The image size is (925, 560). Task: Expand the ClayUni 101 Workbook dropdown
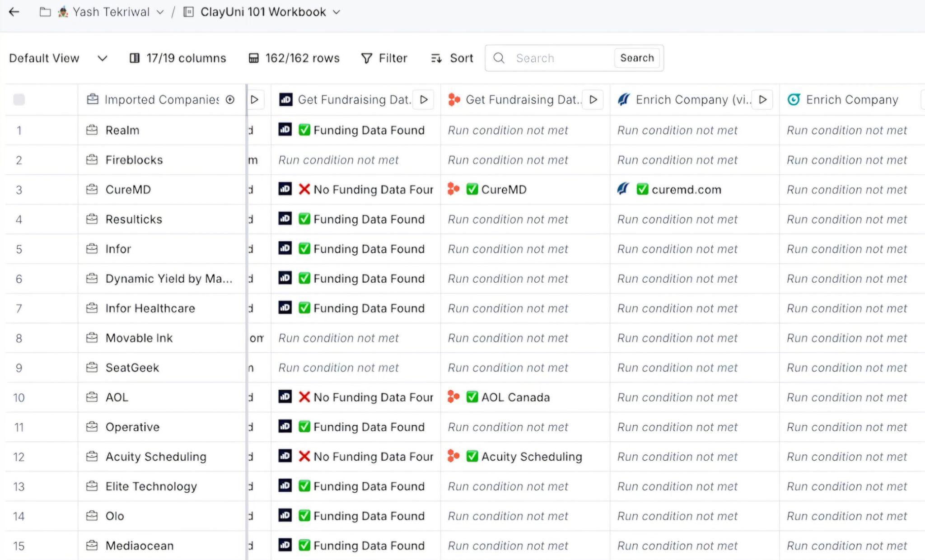pos(336,12)
